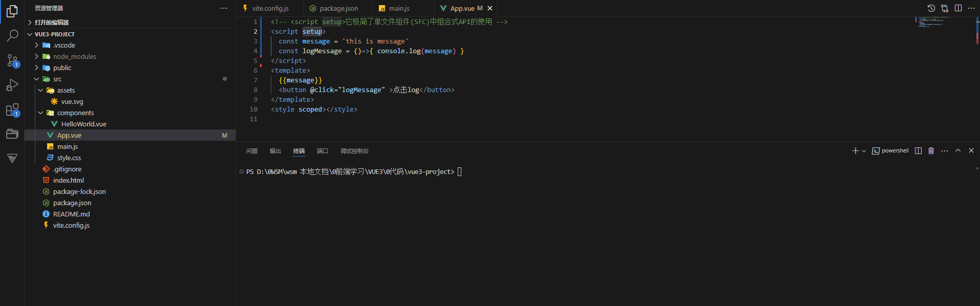Open new terminal launch profile dropdown

[864, 151]
